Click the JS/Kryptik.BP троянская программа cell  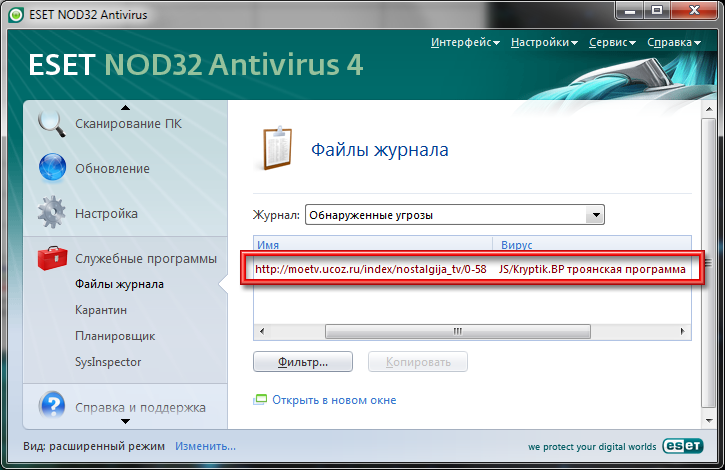click(x=592, y=269)
